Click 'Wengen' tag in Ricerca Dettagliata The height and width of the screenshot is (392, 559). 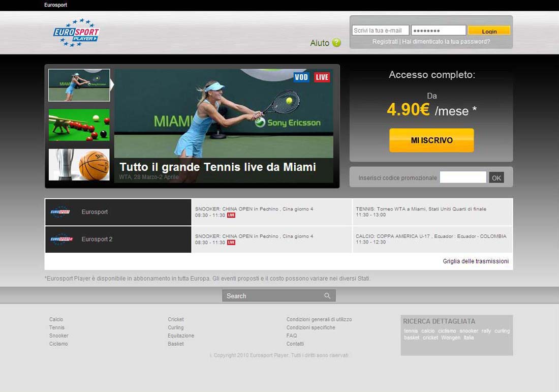[x=451, y=338]
